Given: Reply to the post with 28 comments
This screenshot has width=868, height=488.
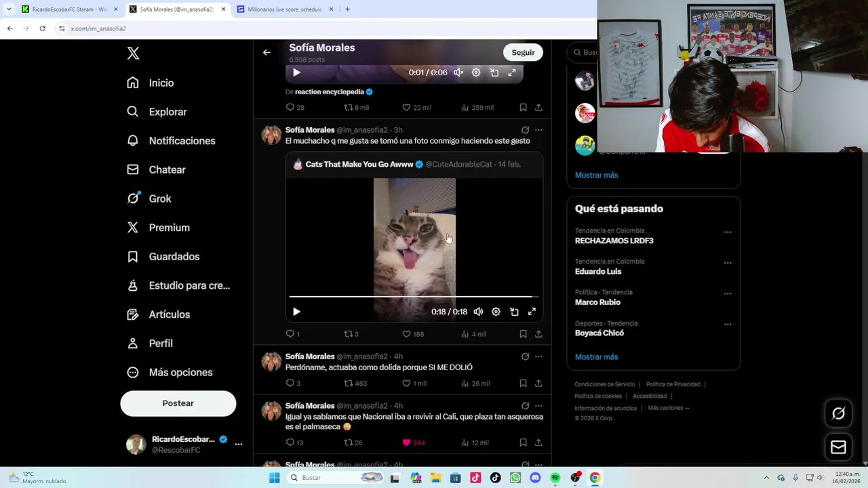Looking at the screenshot, I should click(x=295, y=108).
